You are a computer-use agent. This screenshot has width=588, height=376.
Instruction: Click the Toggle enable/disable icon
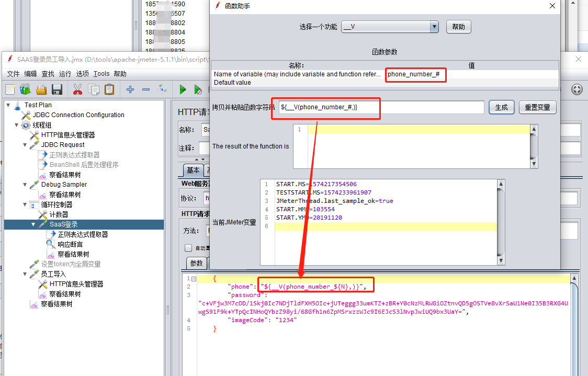click(162, 89)
